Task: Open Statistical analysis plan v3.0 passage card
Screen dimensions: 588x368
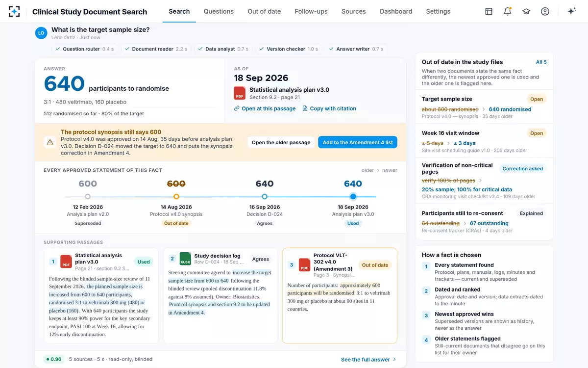Action: 101,295
